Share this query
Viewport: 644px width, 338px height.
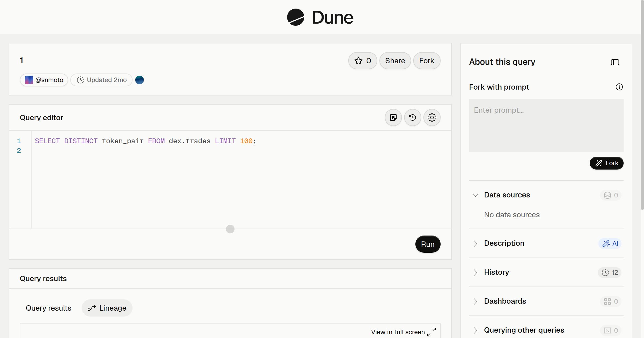(x=395, y=61)
